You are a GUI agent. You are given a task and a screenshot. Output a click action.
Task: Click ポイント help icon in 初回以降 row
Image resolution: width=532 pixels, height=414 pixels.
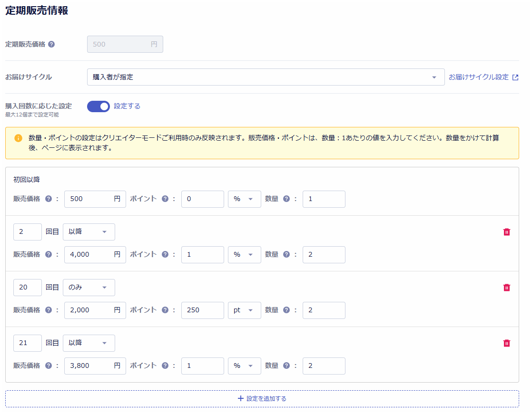click(x=165, y=199)
